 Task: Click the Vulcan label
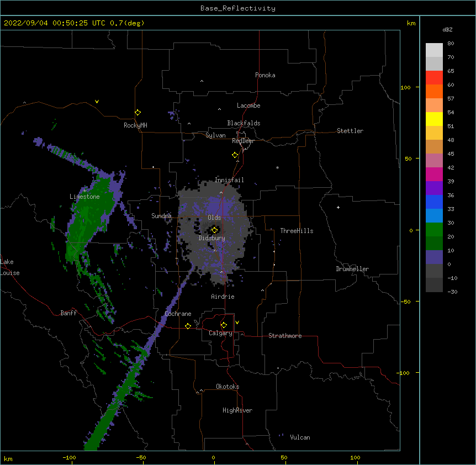click(300, 437)
